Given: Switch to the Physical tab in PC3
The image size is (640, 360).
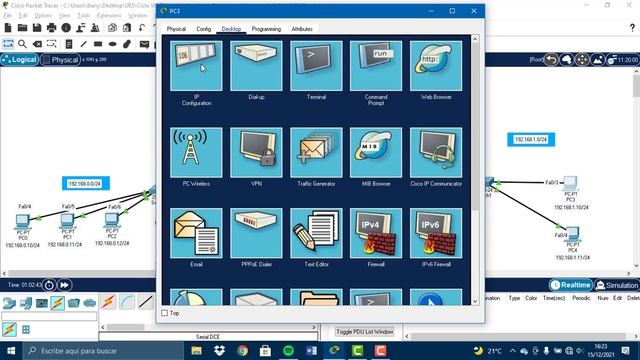Looking at the screenshot, I should pos(176,29).
